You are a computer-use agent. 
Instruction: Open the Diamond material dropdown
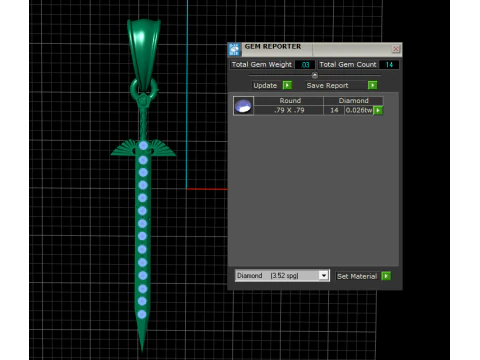pos(323,276)
